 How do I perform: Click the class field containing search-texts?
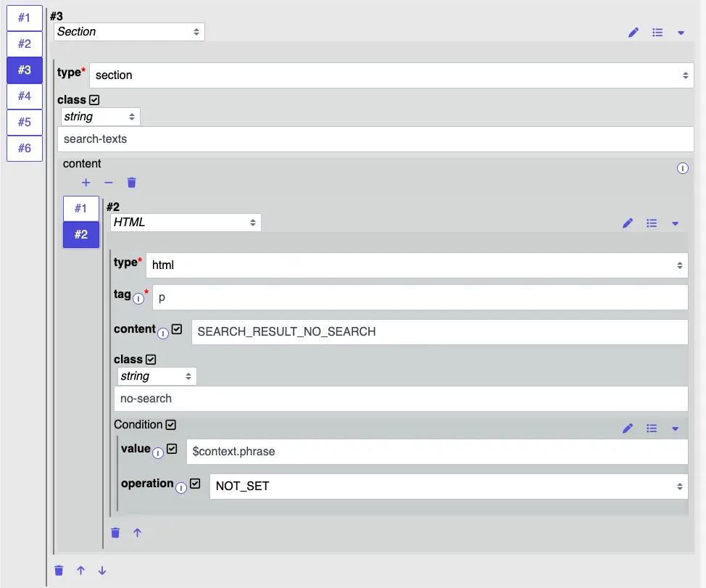[x=375, y=139]
